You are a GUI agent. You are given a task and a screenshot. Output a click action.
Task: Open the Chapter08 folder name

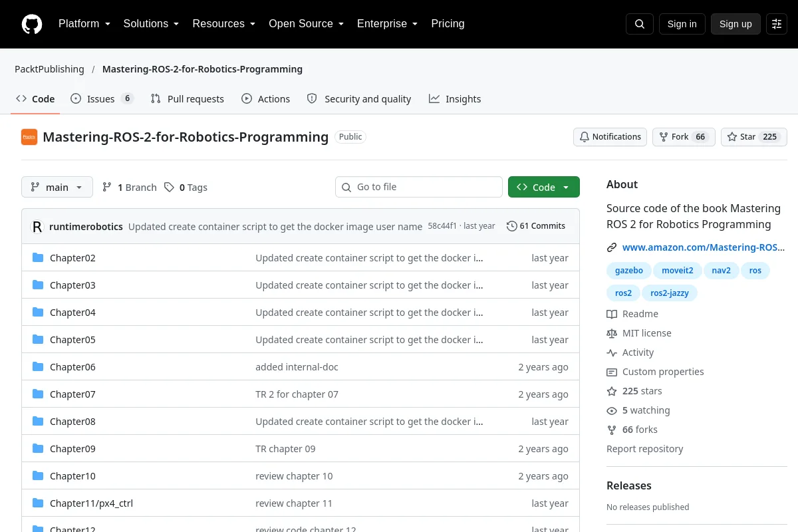coord(72,422)
